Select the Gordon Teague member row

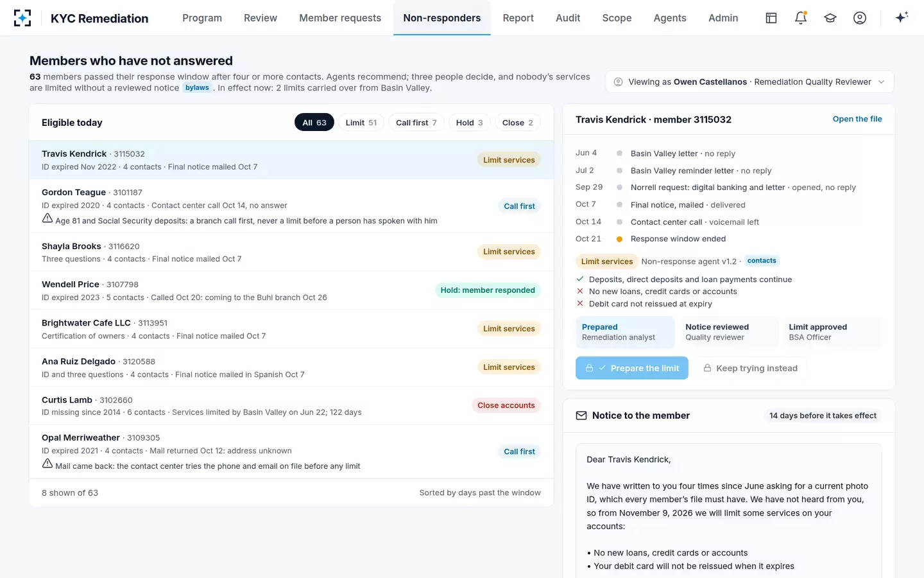click(x=291, y=206)
